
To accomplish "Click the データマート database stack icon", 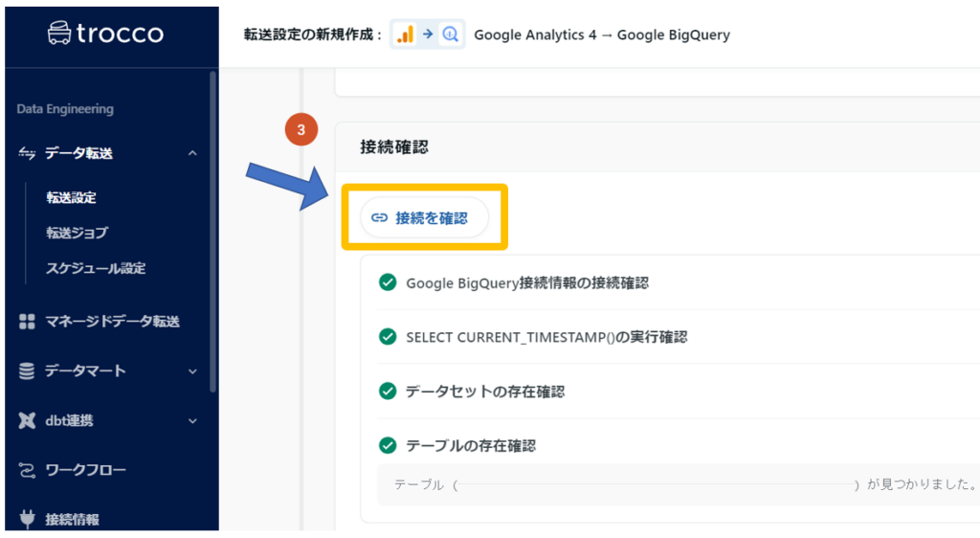I will tap(27, 371).
